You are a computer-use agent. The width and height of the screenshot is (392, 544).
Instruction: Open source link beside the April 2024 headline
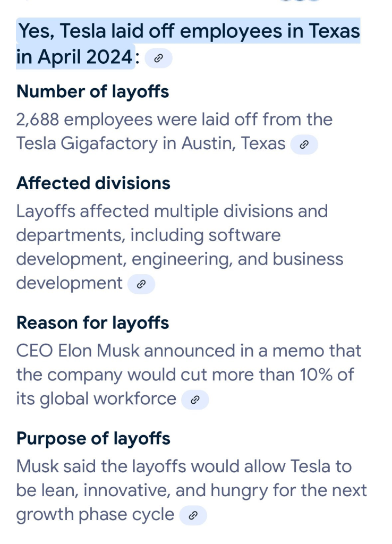(x=158, y=59)
